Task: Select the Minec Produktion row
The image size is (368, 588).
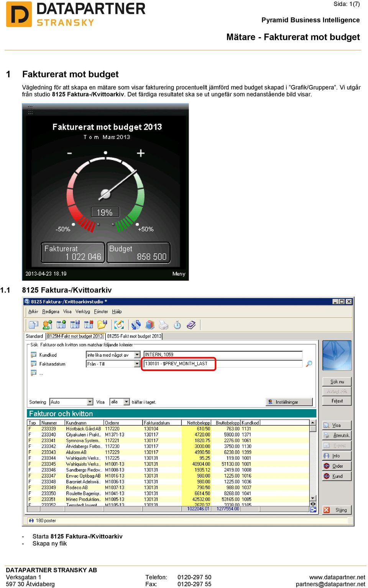Action: tap(168, 499)
